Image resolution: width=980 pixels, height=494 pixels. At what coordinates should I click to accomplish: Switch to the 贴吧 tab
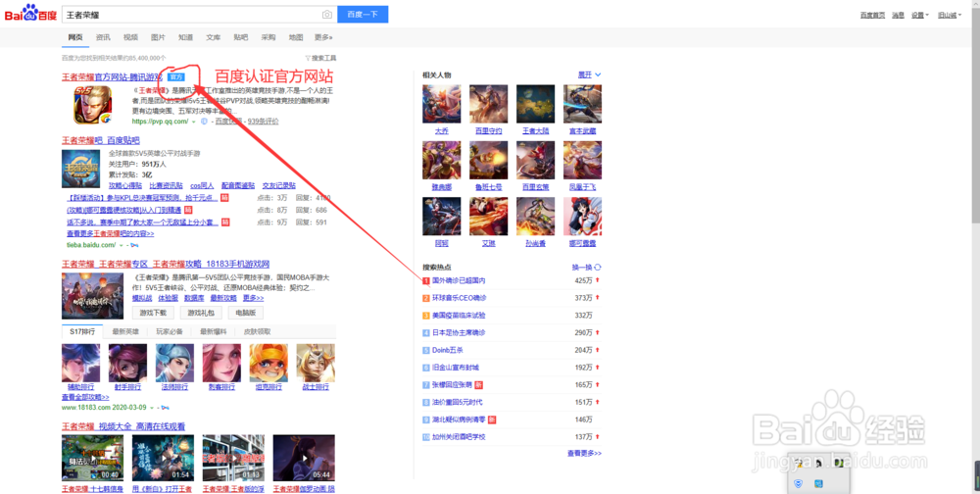coord(241,37)
